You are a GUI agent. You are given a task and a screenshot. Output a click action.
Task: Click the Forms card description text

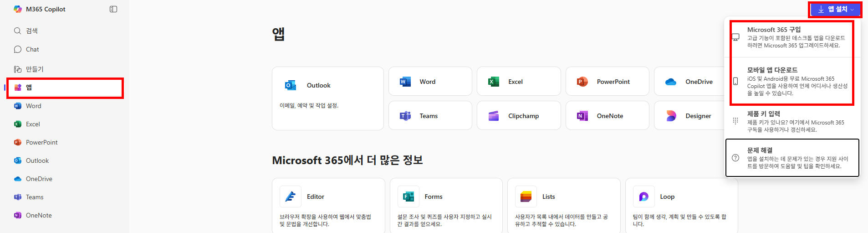pyautogui.click(x=444, y=220)
